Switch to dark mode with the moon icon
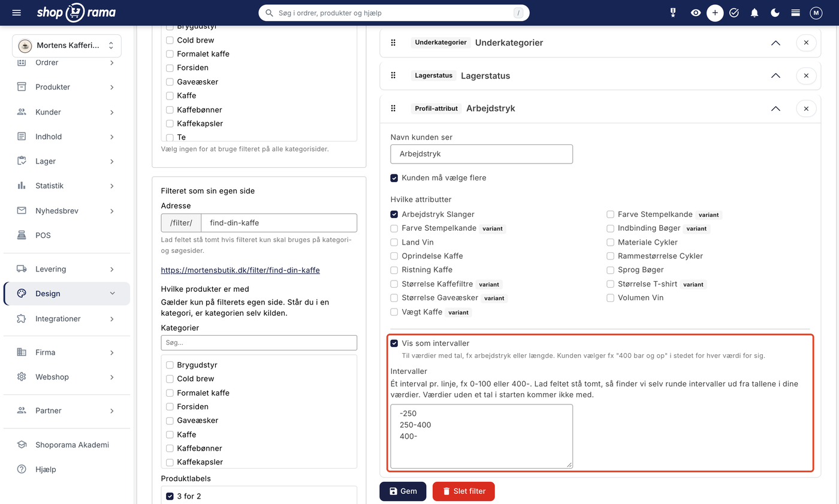 775,13
